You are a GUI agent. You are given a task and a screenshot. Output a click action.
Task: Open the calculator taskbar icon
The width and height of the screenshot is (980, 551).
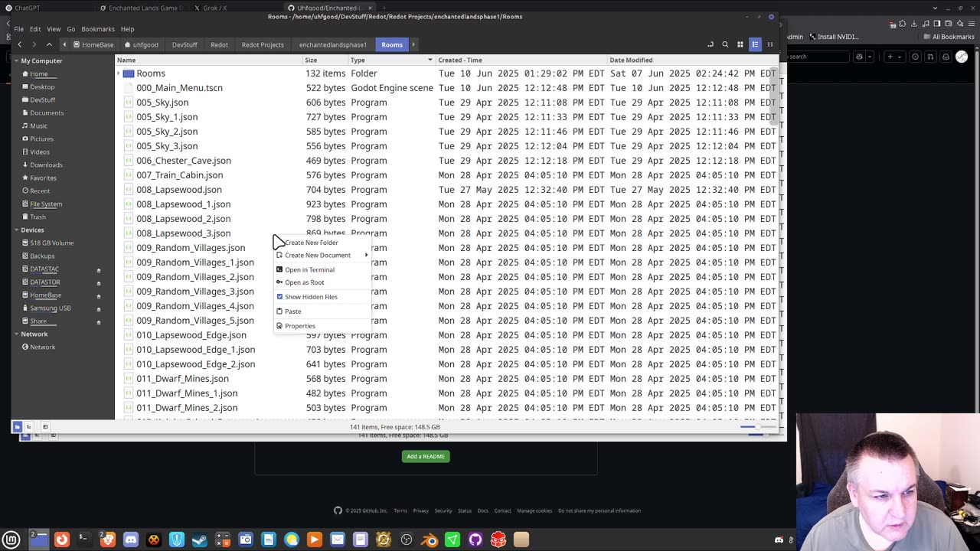coord(223,540)
